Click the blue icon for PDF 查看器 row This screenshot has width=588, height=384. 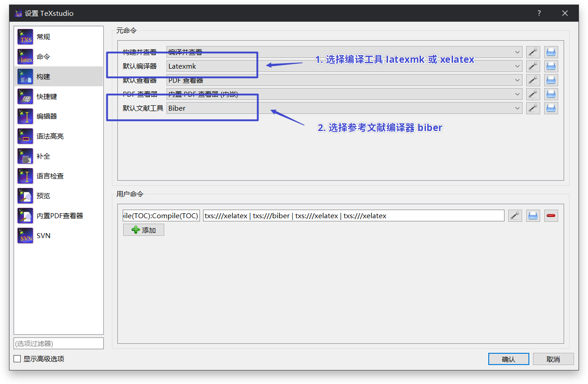click(x=551, y=94)
